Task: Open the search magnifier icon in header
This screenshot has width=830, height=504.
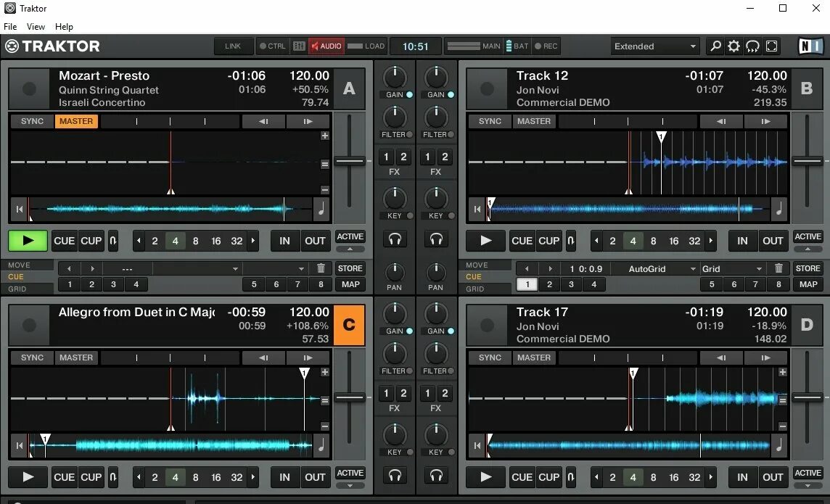Action: click(x=715, y=46)
